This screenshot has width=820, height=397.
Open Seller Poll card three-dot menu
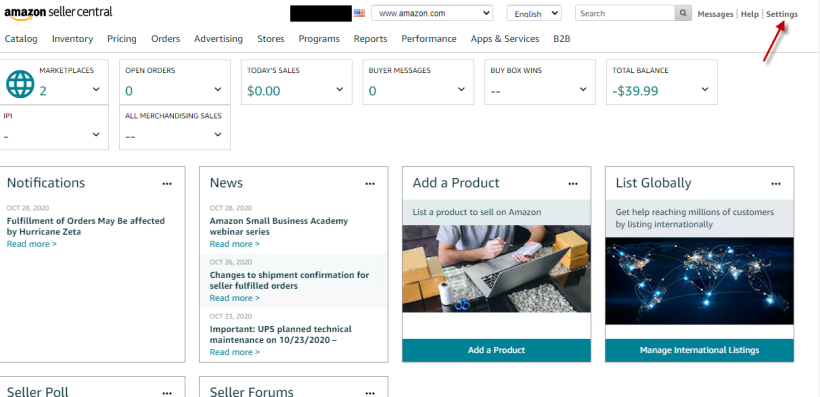(167, 393)
